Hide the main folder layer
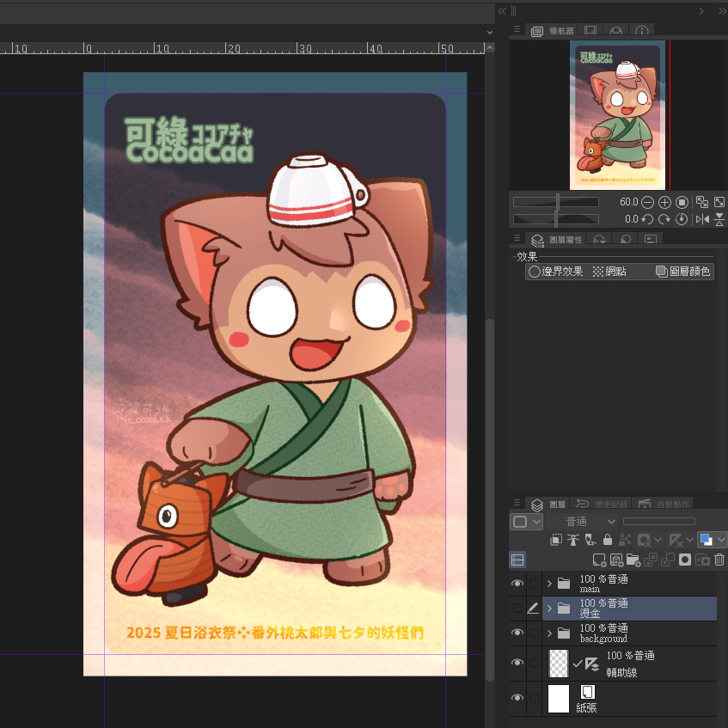Image resolution: width=728 pixels, height=728 pixels. click(517, 584)
